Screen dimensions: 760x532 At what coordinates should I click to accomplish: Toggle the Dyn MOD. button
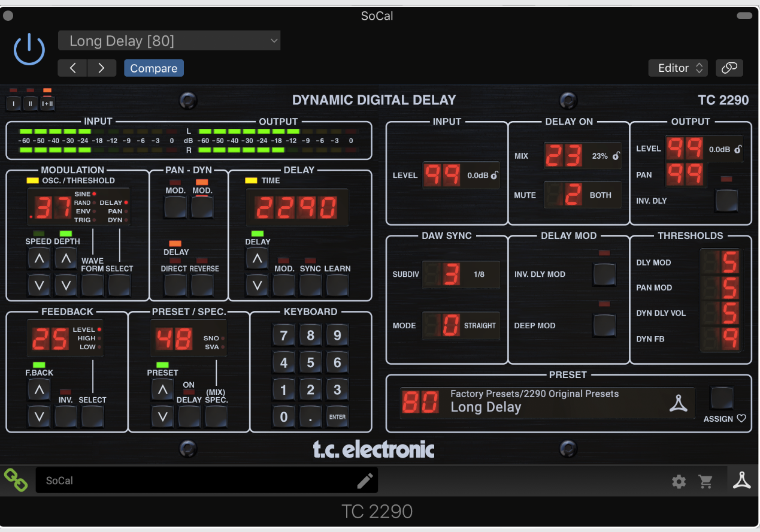tap(202, 207)
